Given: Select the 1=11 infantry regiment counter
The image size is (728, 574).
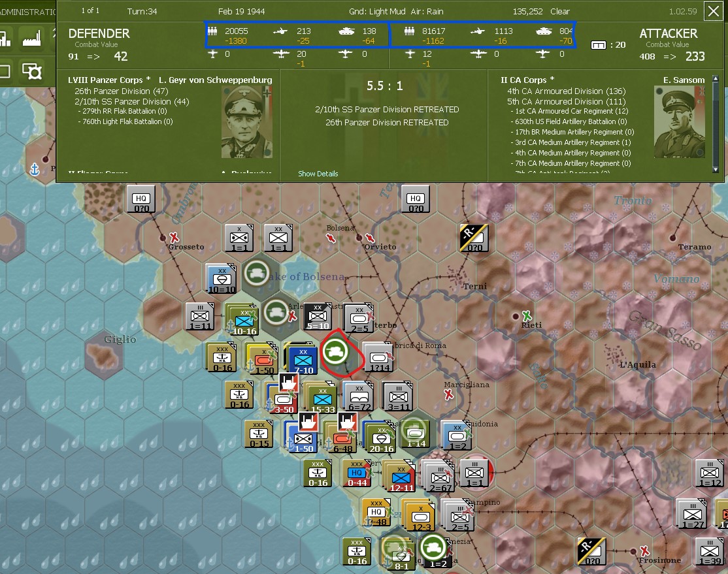Looking at the screenshot, I should [x=200, y=317].
